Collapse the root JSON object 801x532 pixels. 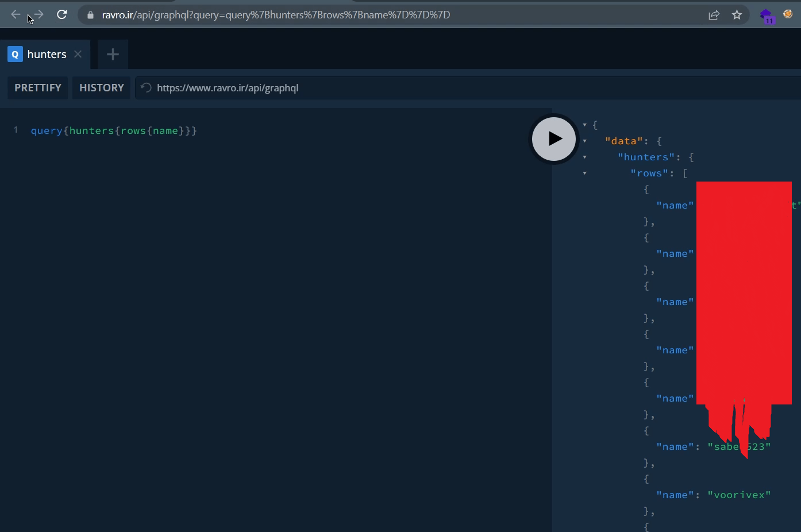[584, 125]
